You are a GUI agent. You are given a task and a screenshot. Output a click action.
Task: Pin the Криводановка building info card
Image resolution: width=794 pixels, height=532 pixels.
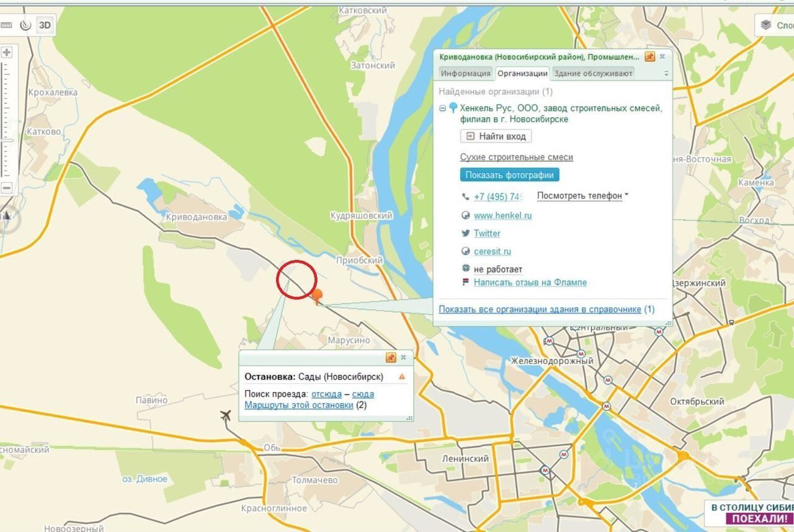click(650, 56)
